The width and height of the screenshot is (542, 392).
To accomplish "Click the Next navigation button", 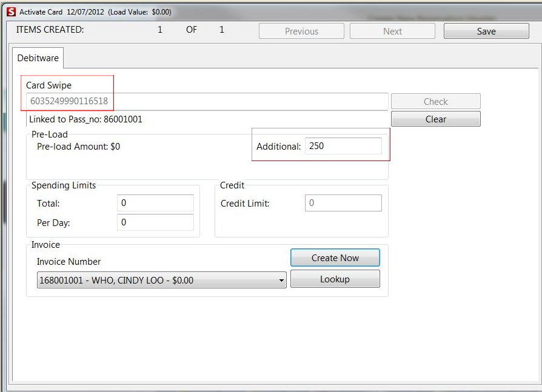I will pyautogui.click(x=392, y=30).
